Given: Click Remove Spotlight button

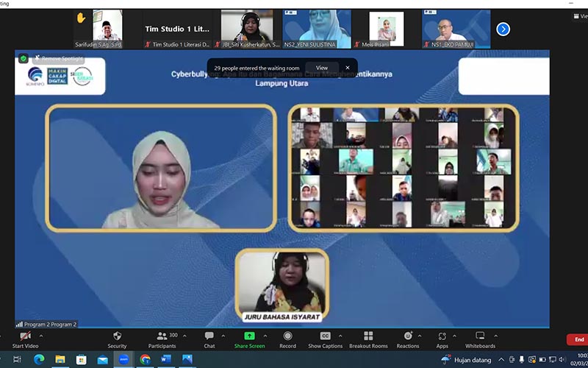Looking at the screenshot, I should click(x=59, y=59).
